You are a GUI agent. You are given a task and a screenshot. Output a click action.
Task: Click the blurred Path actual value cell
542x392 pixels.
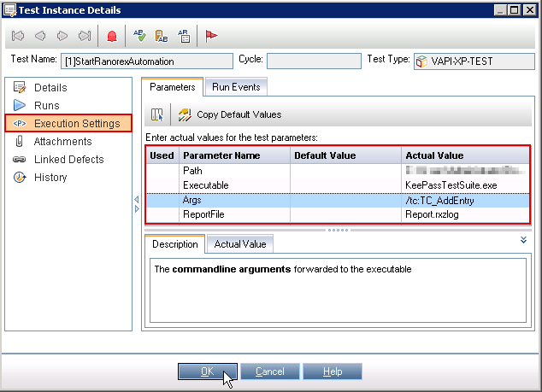click(465, 171)
